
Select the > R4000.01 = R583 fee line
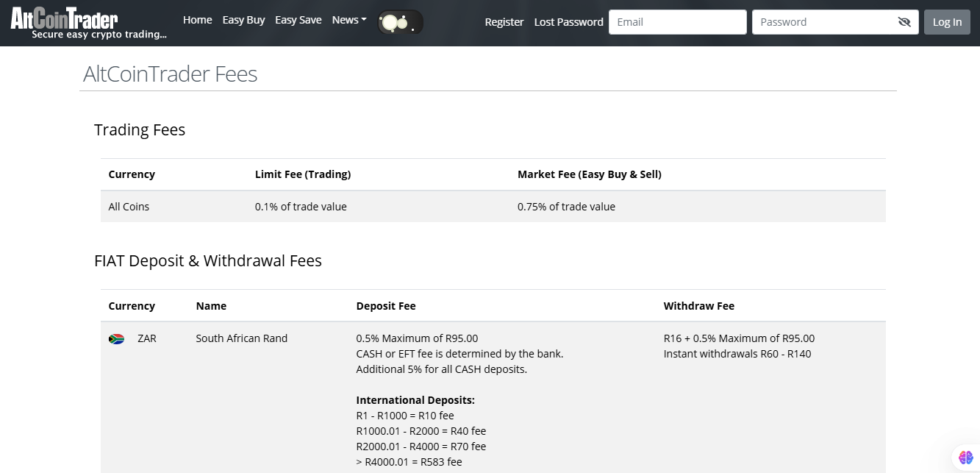pos(409,462)
